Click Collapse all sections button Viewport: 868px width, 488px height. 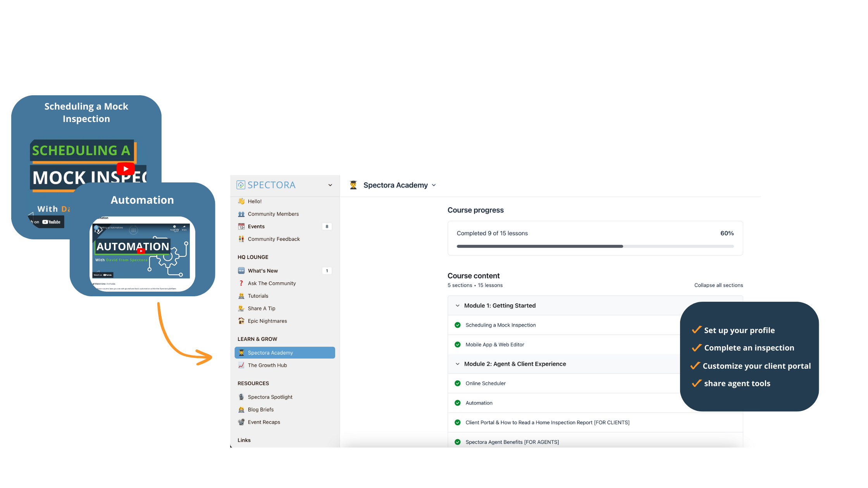coord(718,285)
